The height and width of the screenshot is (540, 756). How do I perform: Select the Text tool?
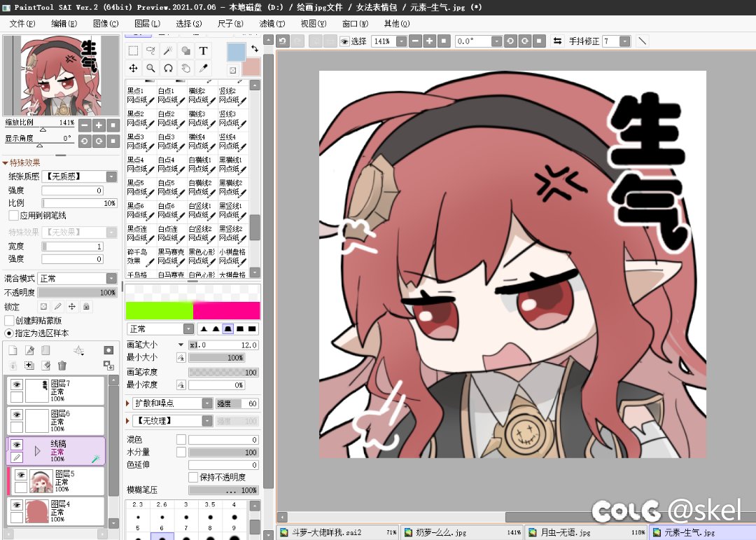pos(203,50)
